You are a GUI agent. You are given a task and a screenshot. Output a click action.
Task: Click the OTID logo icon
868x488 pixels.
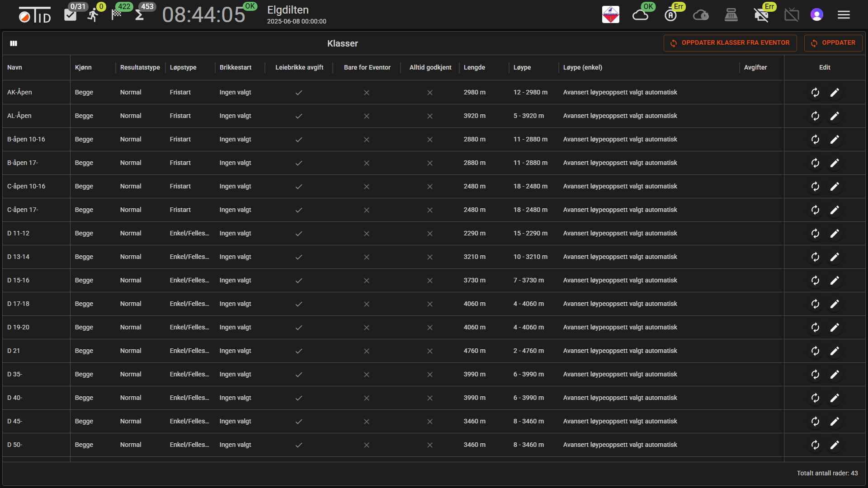(x=35, y=15)
